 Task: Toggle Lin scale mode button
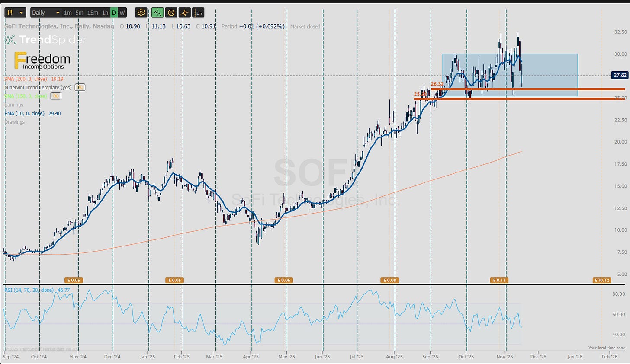pos(199,13)
